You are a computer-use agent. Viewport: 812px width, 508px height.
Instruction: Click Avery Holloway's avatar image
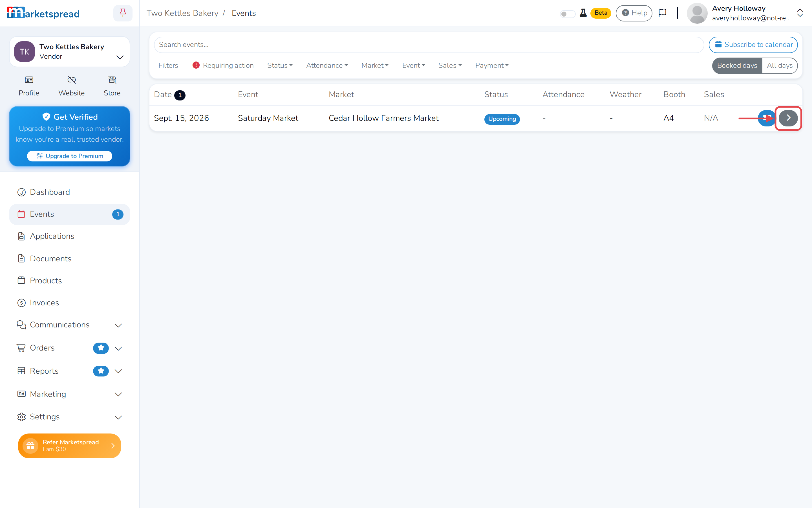click(697, 13)
